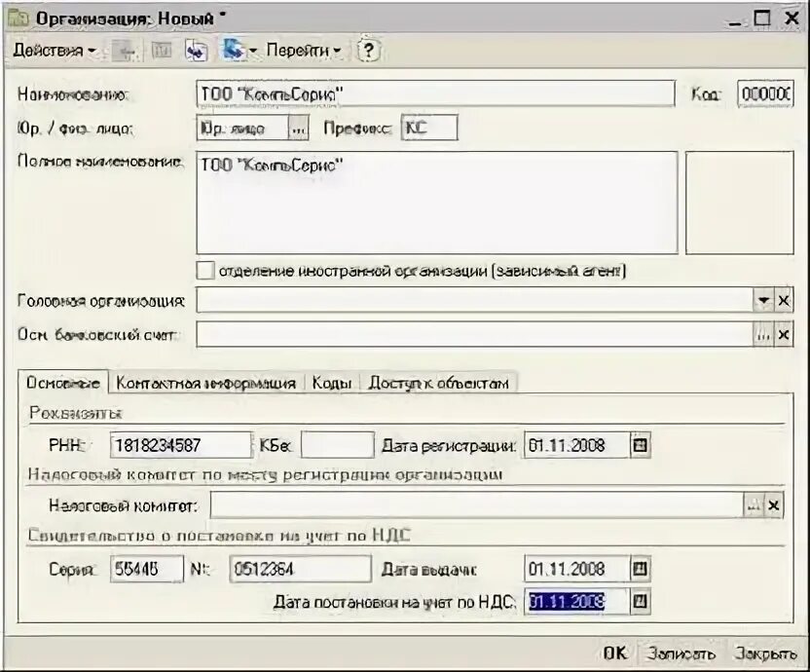Click the Дата выдачи field
Image resolution: width=810 pixels, height=672 pixels.
577,569
